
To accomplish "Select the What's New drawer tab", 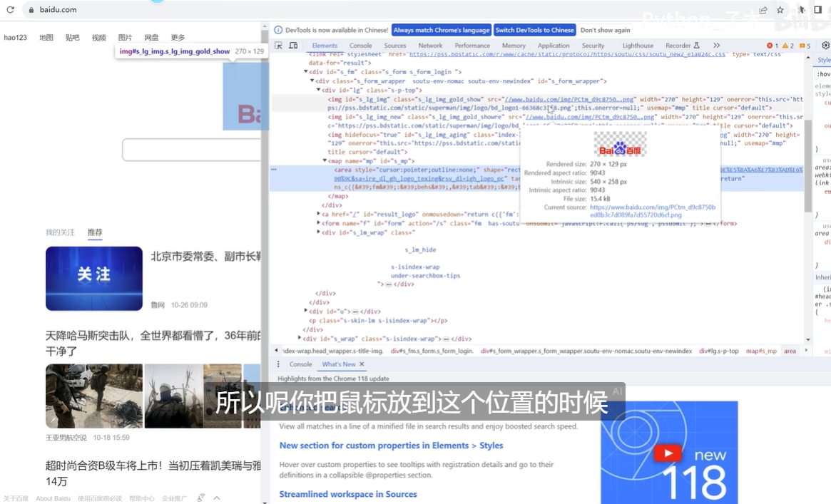I will click(339, 364).
